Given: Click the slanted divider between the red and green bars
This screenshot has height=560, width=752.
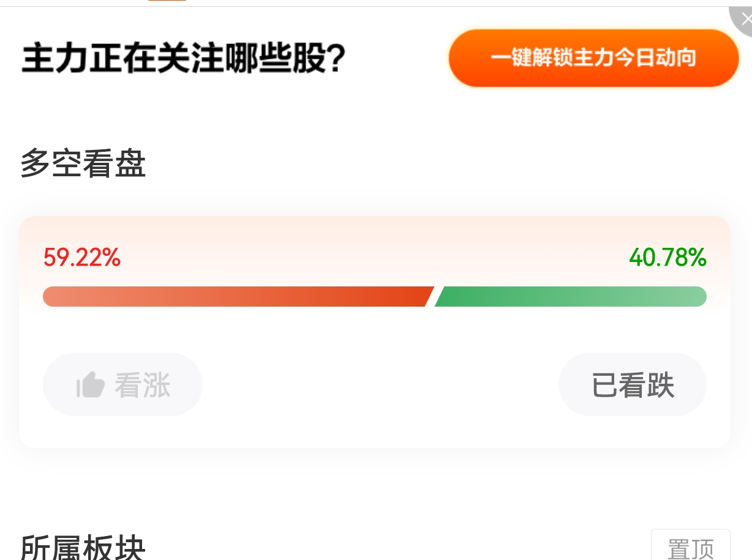Looking at the screenshot, I should [x=430, y=296].
